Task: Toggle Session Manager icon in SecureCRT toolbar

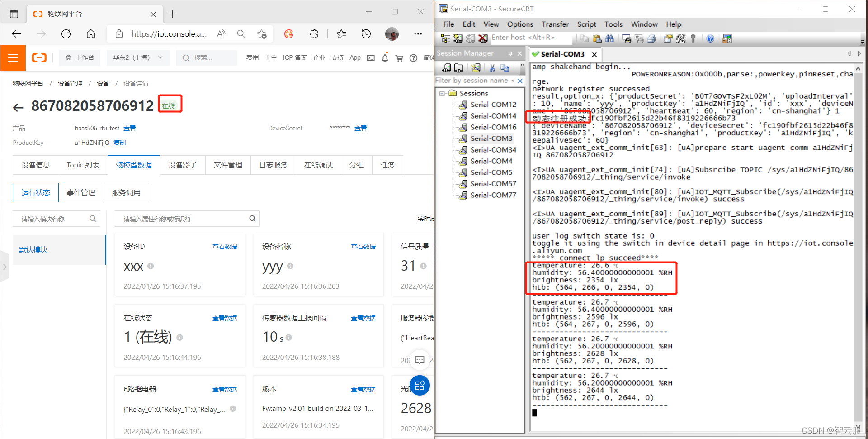Action: [x=445, y=38]
